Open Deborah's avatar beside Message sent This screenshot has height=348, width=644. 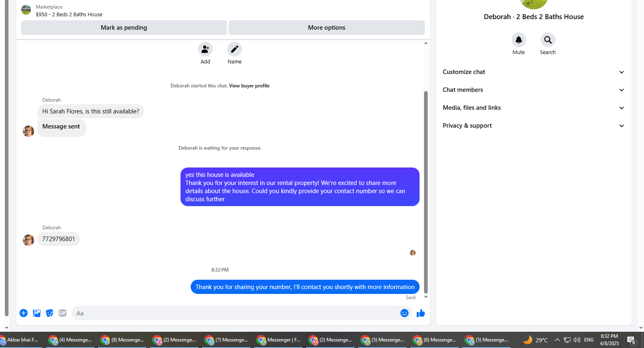(28, 131)
